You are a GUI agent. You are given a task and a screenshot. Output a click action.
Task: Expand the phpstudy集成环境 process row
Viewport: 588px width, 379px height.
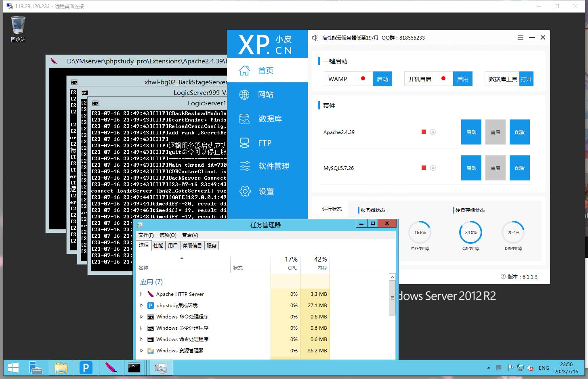point(141,306)
